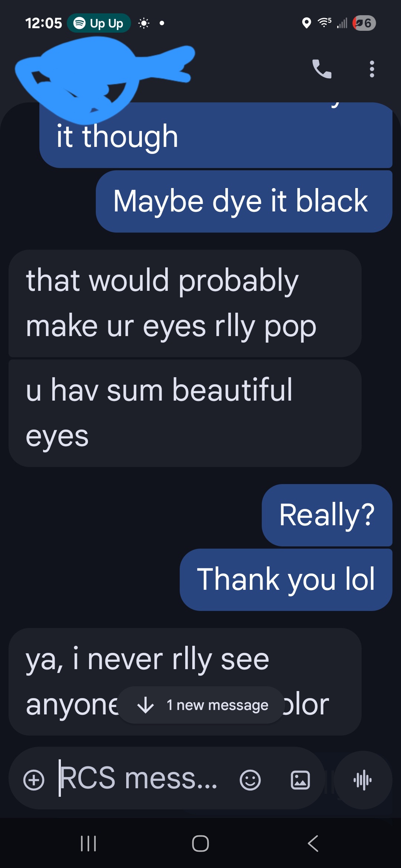
Task: Open the emoji picker
Action: [x=250, y=780]
